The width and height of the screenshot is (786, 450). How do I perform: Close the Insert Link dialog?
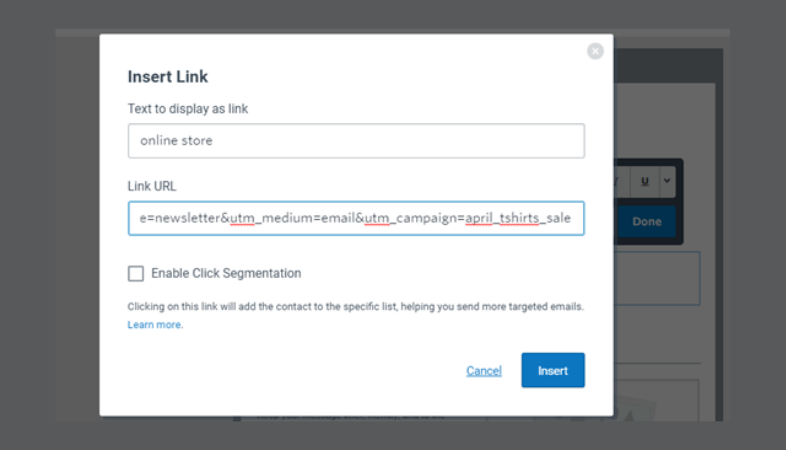tap(595, 51)
